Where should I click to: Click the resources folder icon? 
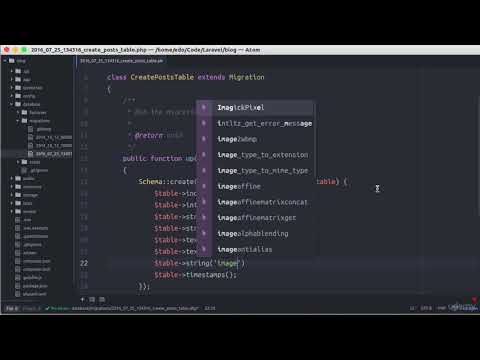[x=18, y=187]
